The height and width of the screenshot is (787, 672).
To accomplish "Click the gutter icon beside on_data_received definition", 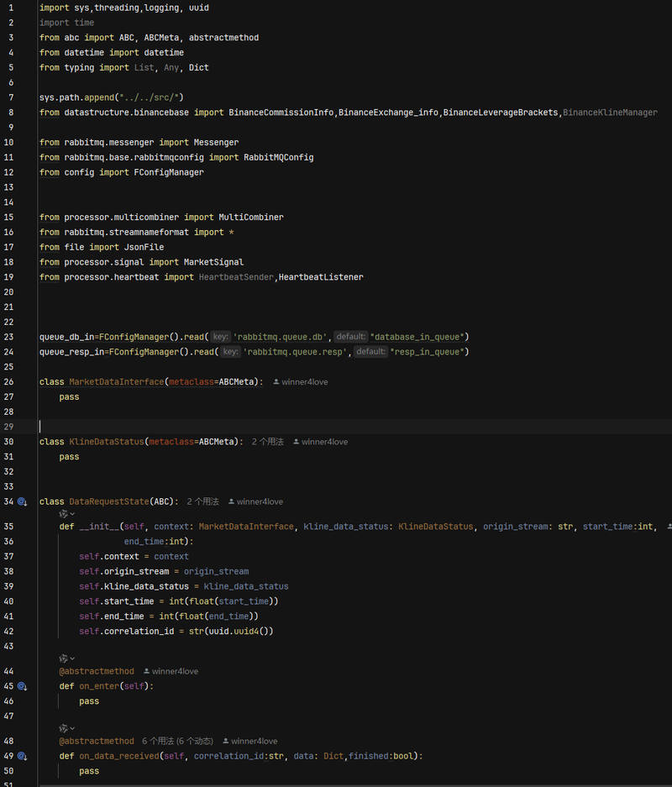I will (x=22, y=756).
